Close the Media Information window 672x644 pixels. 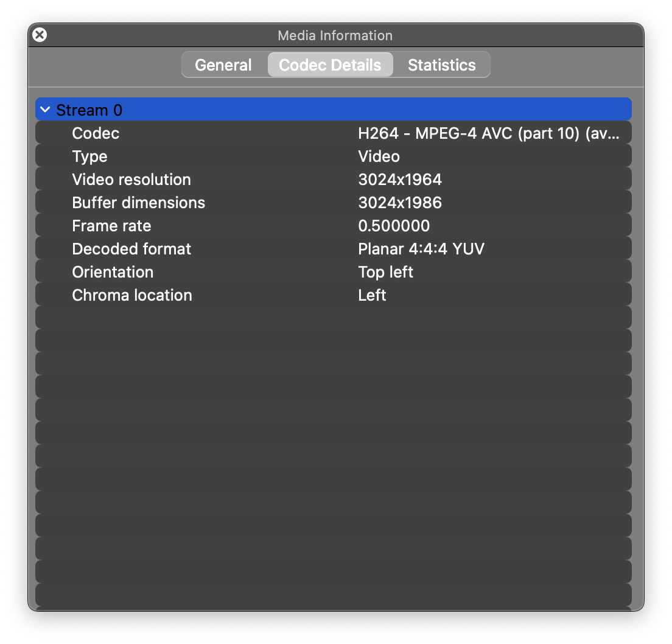pos(39,35)
